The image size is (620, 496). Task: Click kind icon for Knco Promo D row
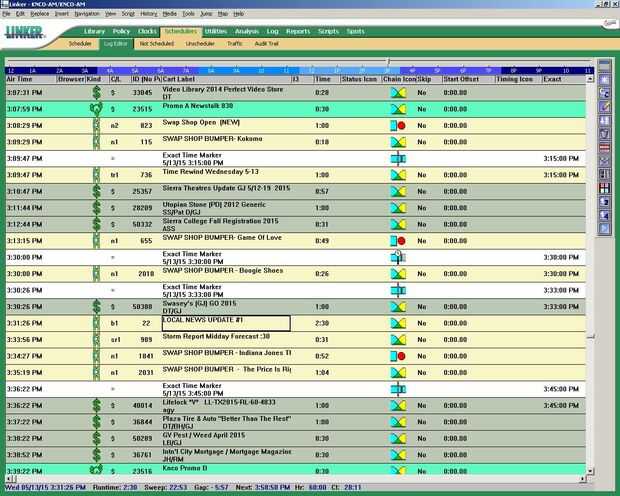click(96, 469)
